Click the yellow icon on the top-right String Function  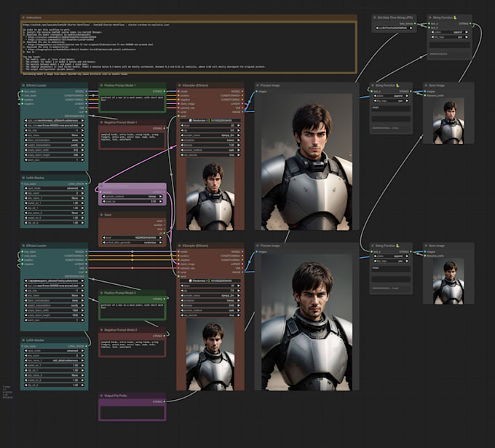pyautogui.click(x=455, y=17)
